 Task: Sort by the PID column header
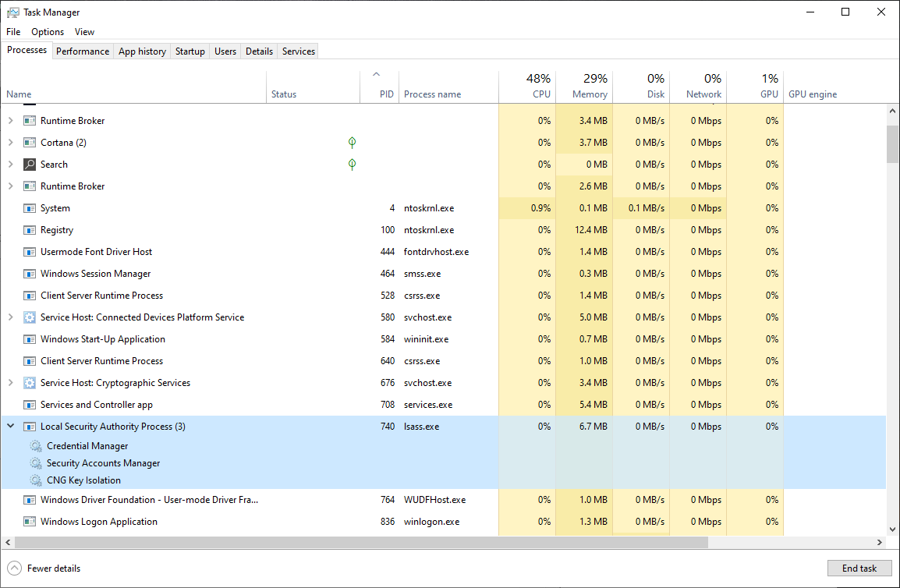pyautogui.click(x=379, y=86)
